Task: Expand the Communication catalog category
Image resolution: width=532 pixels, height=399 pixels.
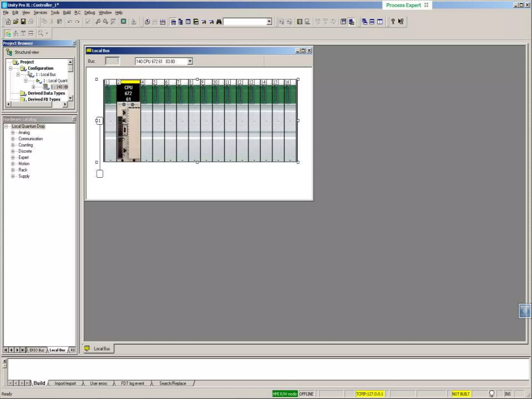Action: click(x=12, y=139)
